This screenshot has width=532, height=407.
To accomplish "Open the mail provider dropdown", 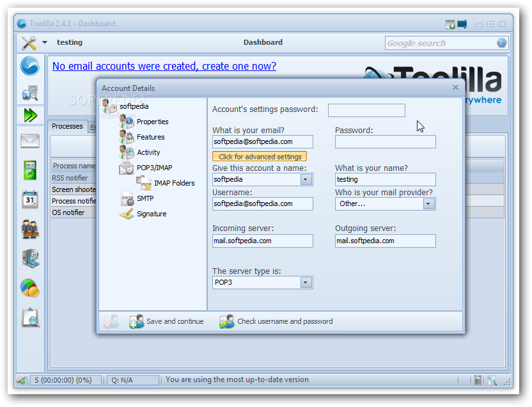I will pyautogui.click(x=428, y=203).
